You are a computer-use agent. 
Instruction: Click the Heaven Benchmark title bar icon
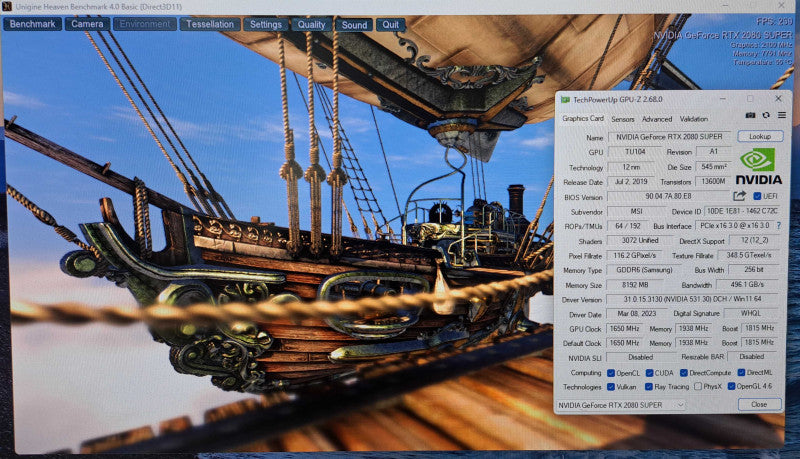tap(7, 7)
